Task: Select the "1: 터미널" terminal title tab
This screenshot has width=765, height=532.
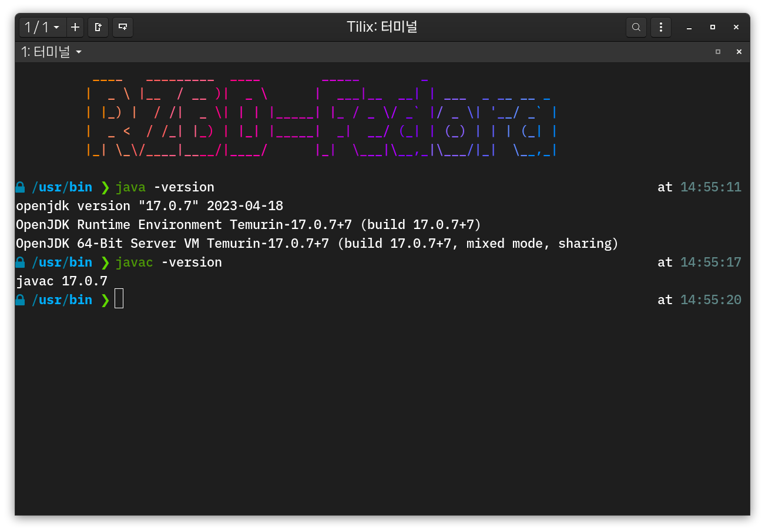Action: click(x=46, y=52)
